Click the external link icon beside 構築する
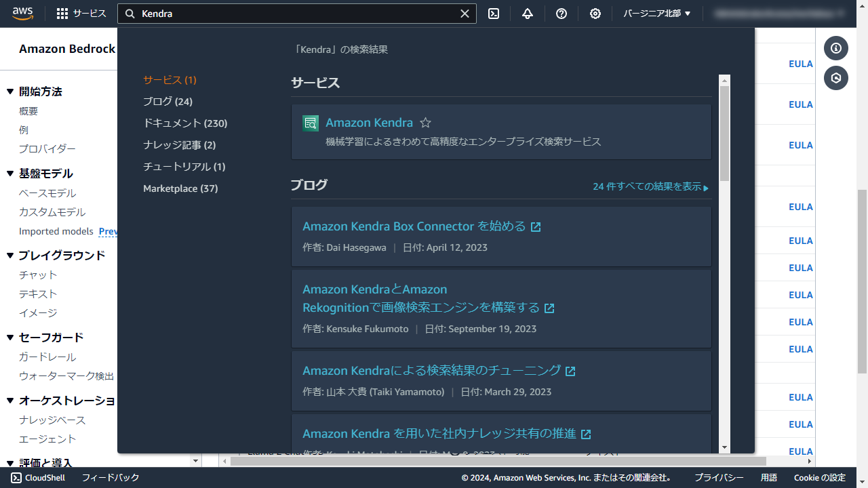Image resolution: width=868 pixels, height=488 pixels. click(x=549, y=308)
